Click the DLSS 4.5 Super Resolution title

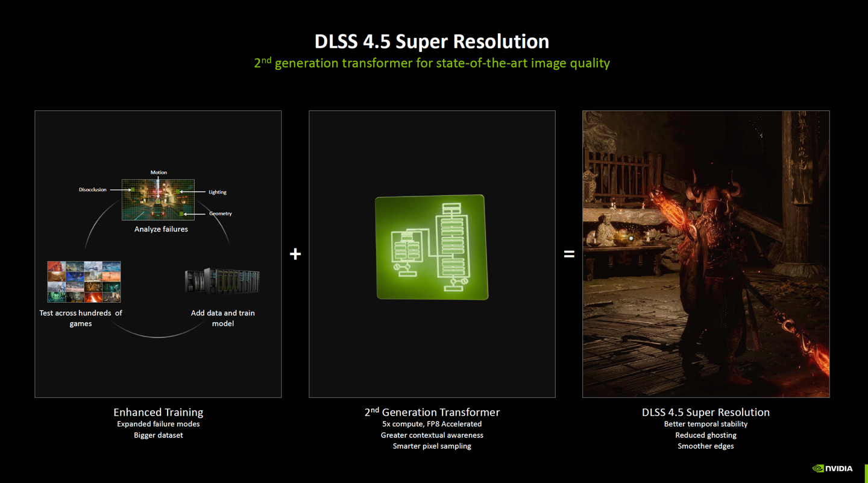(432, 42)
